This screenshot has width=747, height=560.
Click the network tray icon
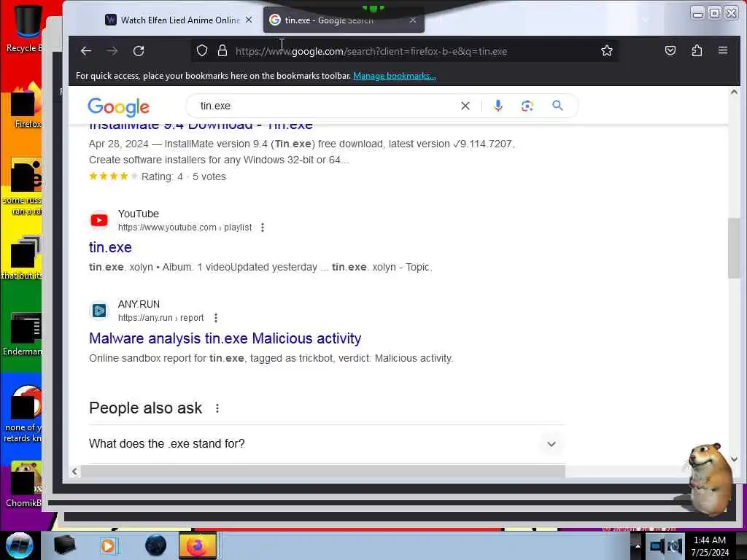(x=657, y=545)
